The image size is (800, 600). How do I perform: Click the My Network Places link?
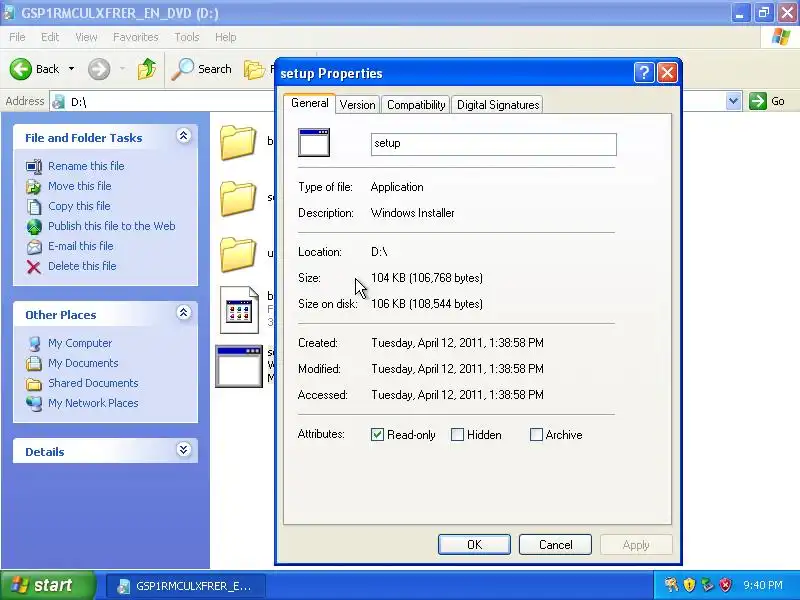tap(93, 403)
